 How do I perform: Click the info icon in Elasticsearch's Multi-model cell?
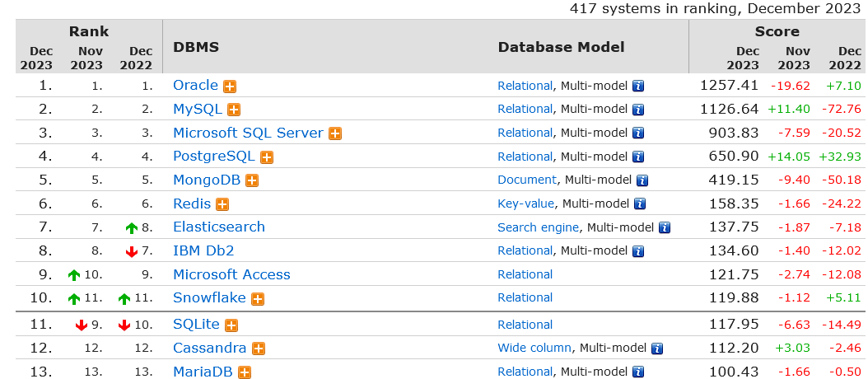point(665,227)
